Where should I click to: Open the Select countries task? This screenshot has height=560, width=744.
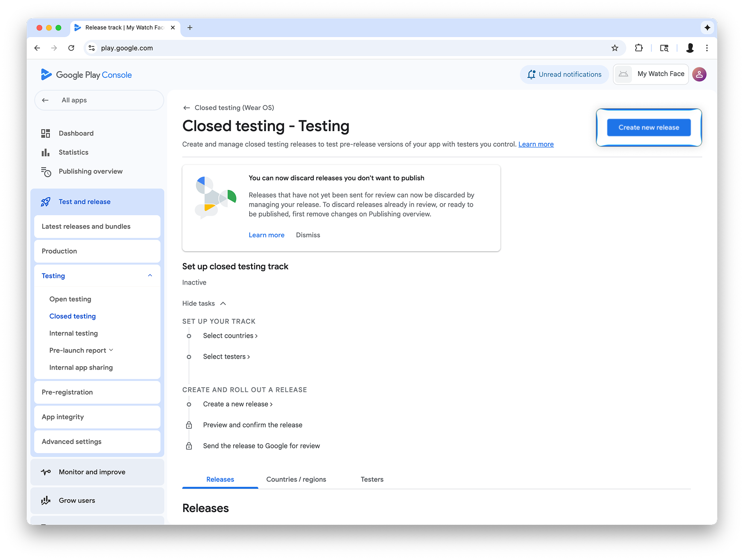click(x=230, y=336)
